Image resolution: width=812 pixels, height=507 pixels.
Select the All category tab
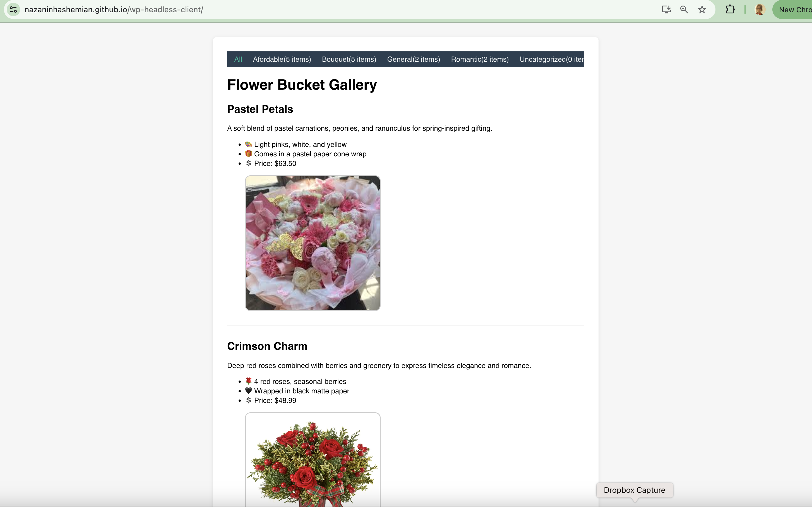[238, 59]
